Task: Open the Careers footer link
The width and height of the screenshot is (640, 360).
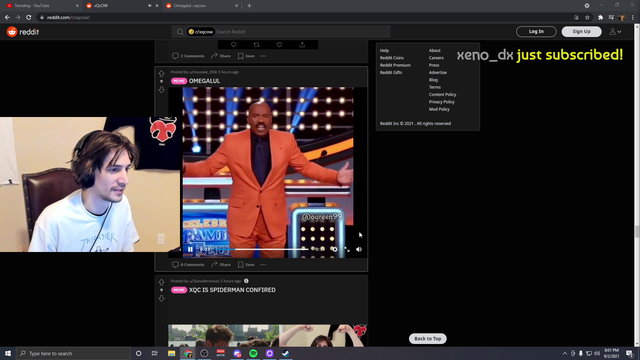Action: coord(436,58)
